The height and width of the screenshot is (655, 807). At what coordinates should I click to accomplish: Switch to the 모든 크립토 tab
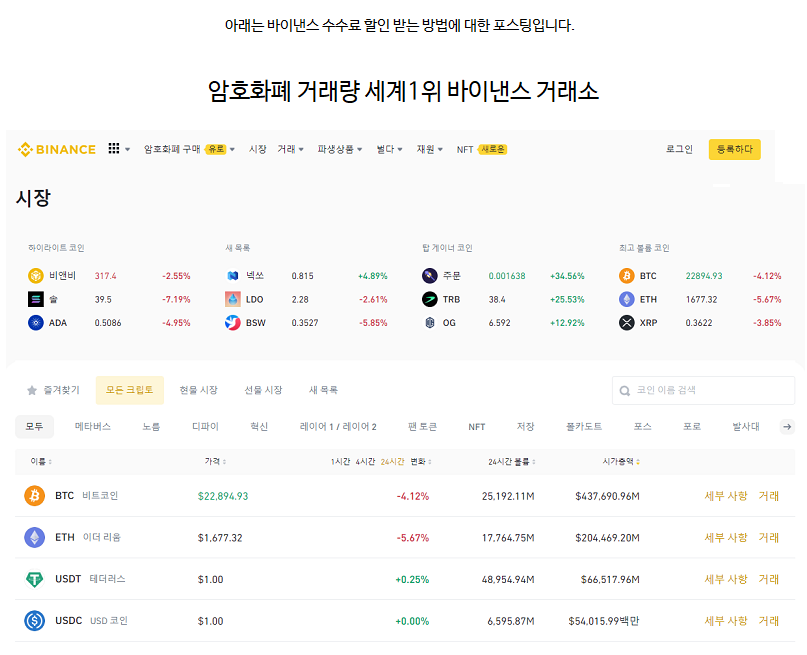[130, 390]
